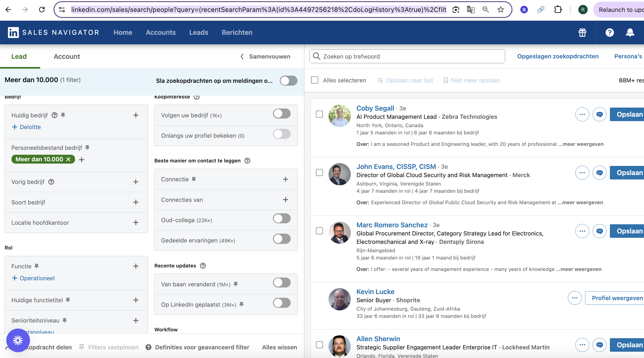
Task: Click pin icon next to Personeelsbestand bedrijf
Action: (87, 147)
